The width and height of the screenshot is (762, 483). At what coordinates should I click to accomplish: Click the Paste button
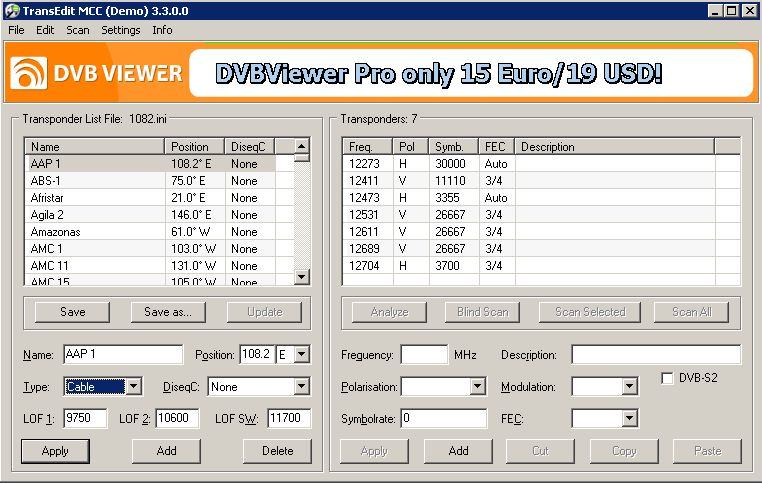pos(708,451)
